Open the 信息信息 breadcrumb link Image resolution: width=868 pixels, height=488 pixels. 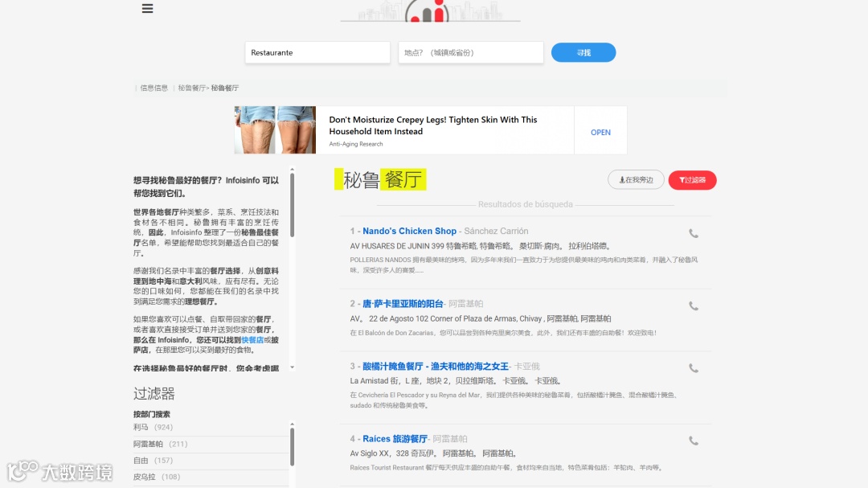pyautogui.click(x=154, y=88)
